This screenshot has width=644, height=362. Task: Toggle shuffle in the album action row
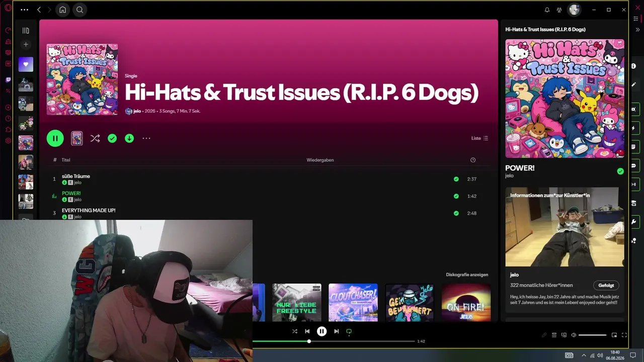pos(95,138)
